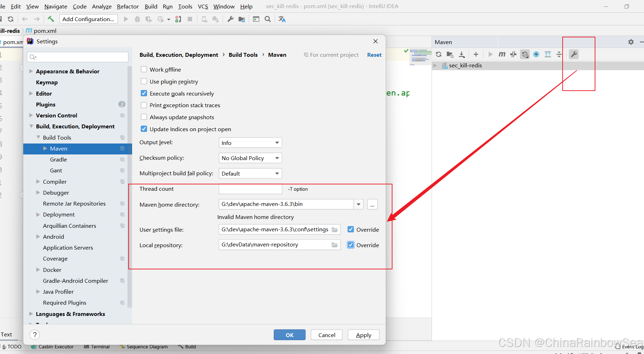644x354 pixels.
Task: Click Execute Maven Goal 'm' icon
Action: (x=502, y=54)
